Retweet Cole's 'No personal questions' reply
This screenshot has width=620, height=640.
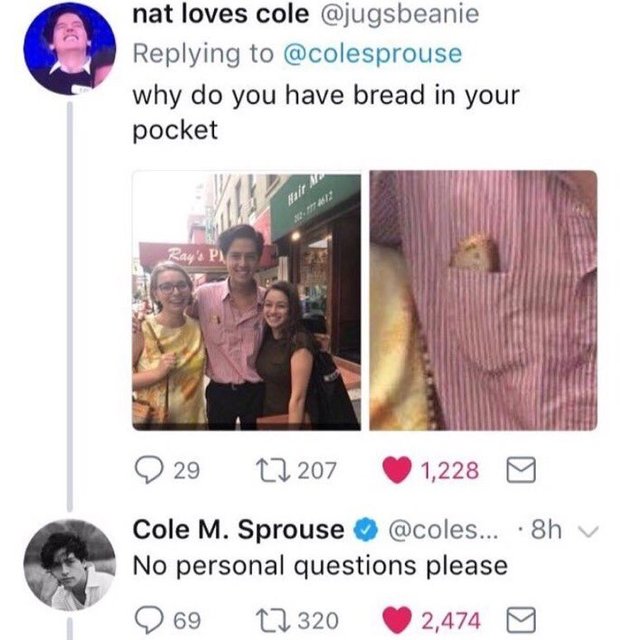coord(271,619)
